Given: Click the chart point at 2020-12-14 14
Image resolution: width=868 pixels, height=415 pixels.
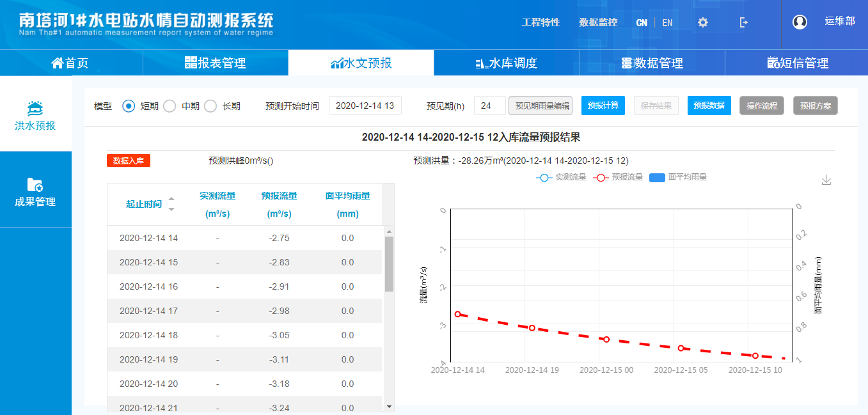Looking at the screenshot, I should pyautogui.click(x=458, y=314).
